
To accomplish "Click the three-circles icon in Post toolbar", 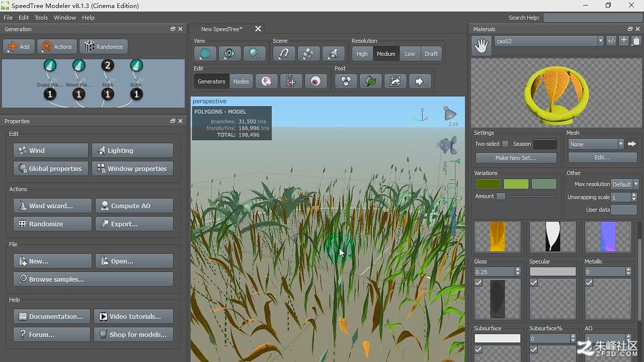I will tap(346, 81).
